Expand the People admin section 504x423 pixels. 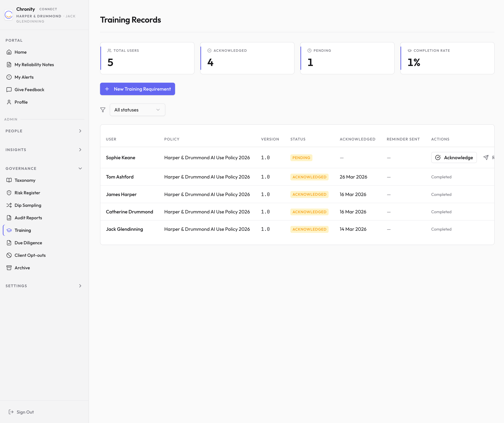click(80, 131)
